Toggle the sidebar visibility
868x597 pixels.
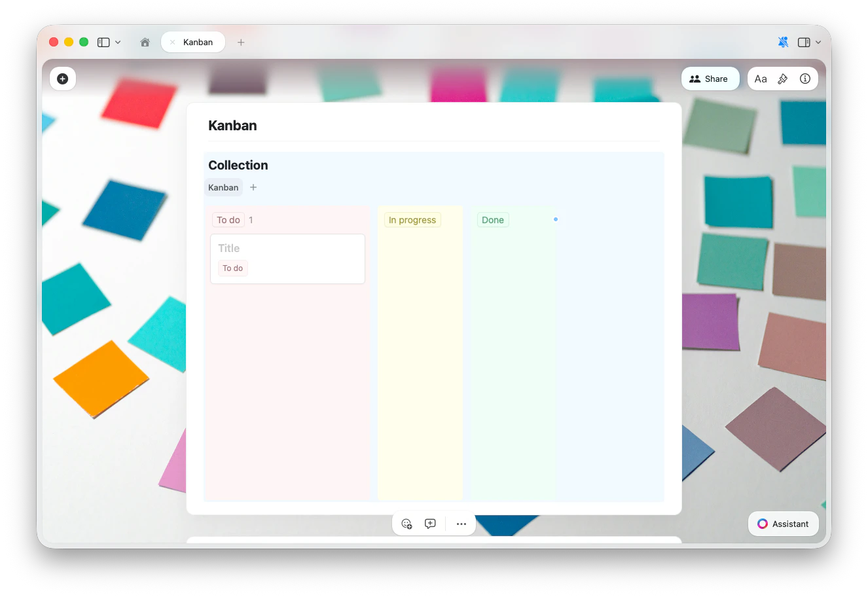[x=103, y=42]
